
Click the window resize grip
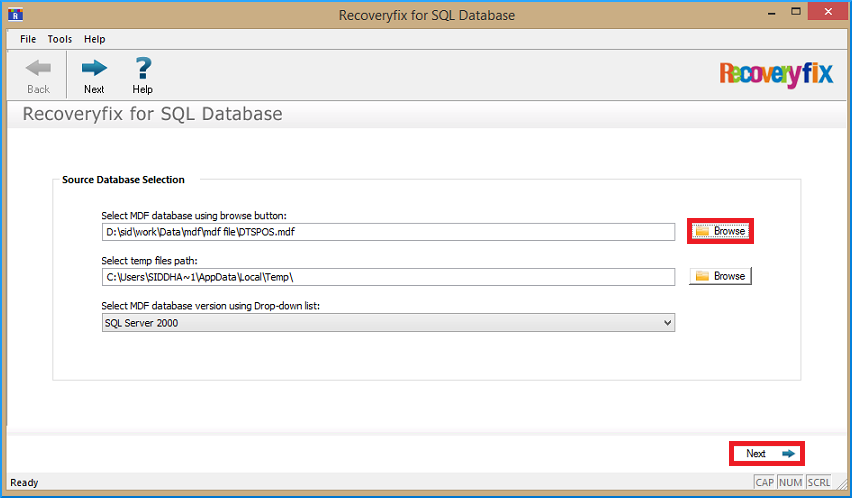point(840,483)
